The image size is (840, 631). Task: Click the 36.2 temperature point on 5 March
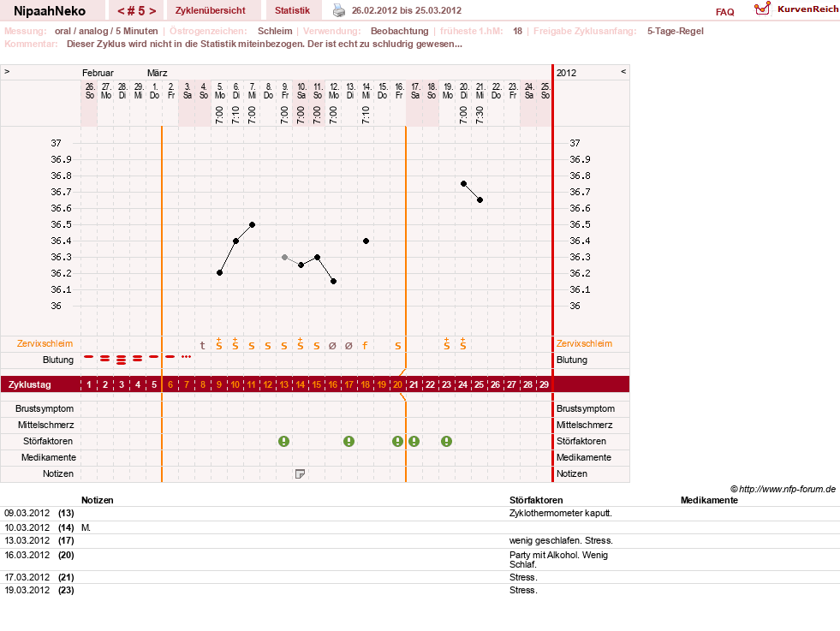tap(220, 272)
